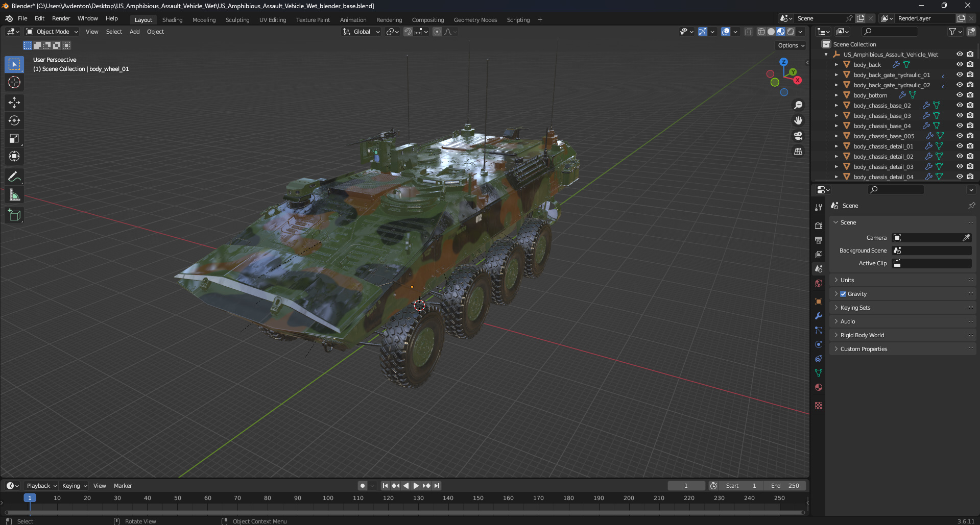Disable render for body_chassis_base_03 camera icon
This screenshot has width=980, height=525.
click(970, 115)
